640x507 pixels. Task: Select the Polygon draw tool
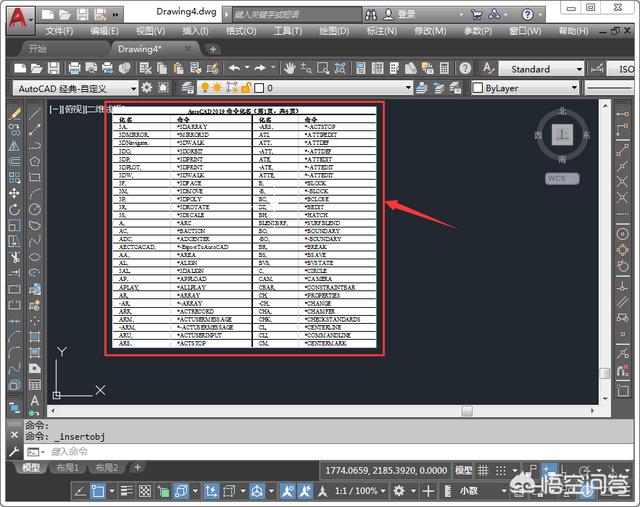(35, 162)
